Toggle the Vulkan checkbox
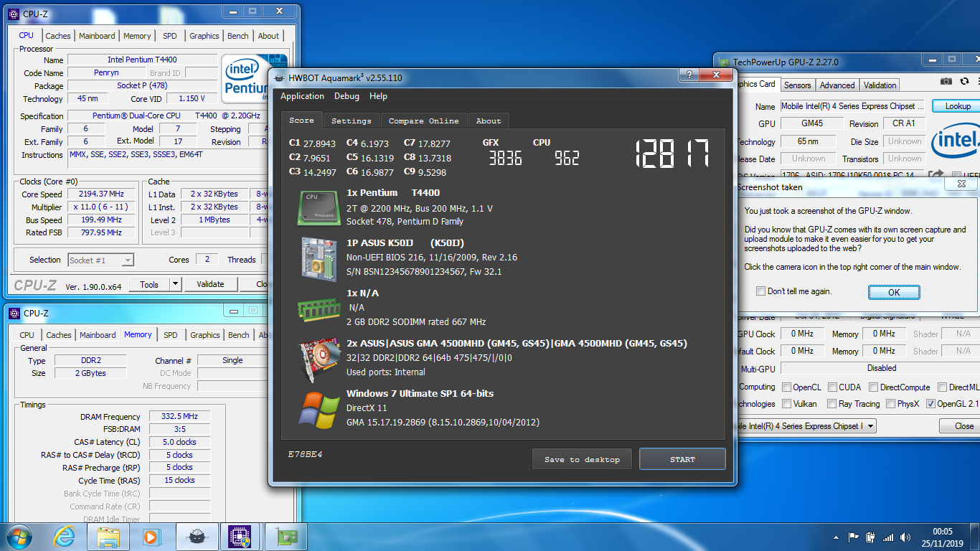 (x=787, y=404)
